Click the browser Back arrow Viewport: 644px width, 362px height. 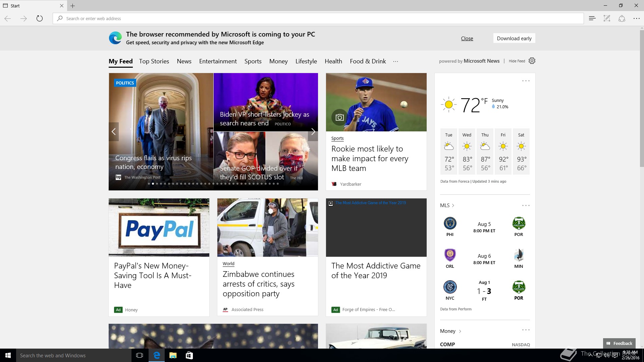8,18
